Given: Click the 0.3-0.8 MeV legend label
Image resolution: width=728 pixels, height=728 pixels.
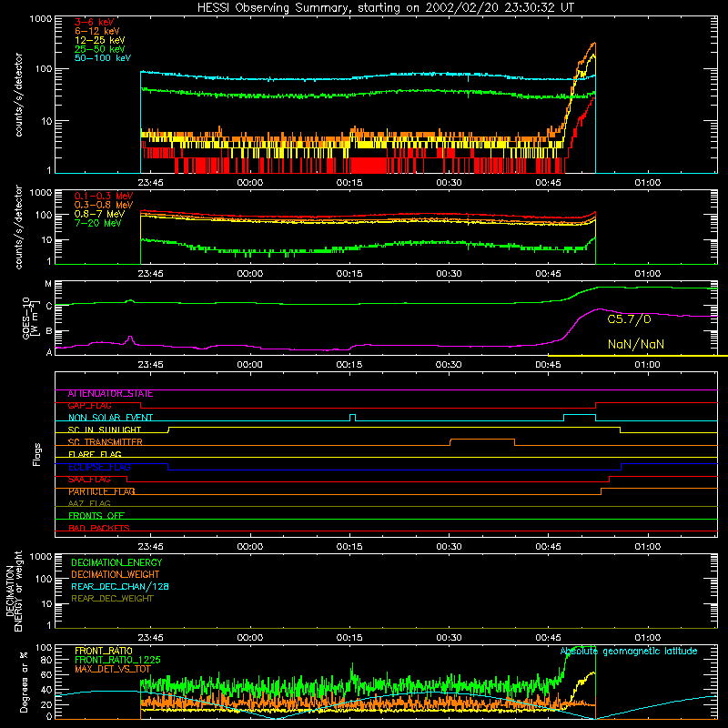Looking at the screenshot, I should coord(104,205).
